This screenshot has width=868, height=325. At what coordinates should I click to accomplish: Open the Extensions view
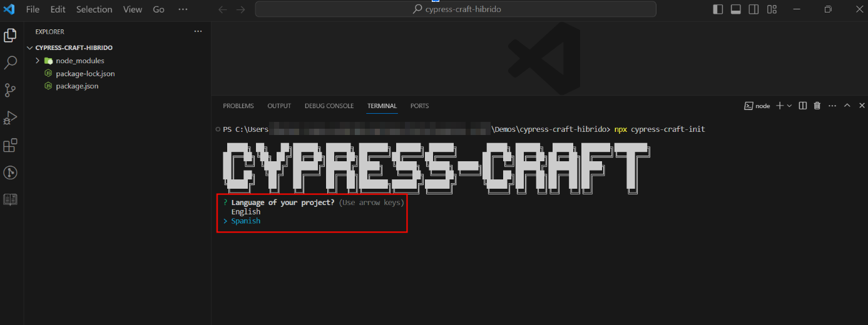coord(10,145)
